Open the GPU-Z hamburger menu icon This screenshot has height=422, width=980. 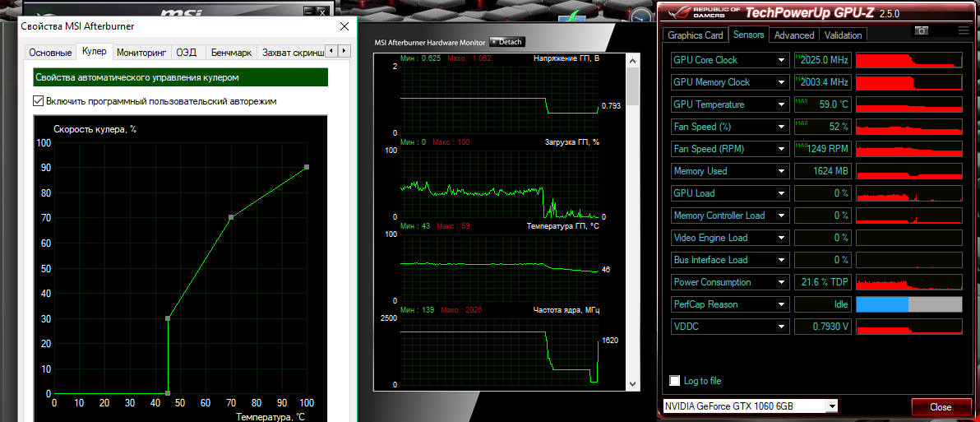coord(963,30)
